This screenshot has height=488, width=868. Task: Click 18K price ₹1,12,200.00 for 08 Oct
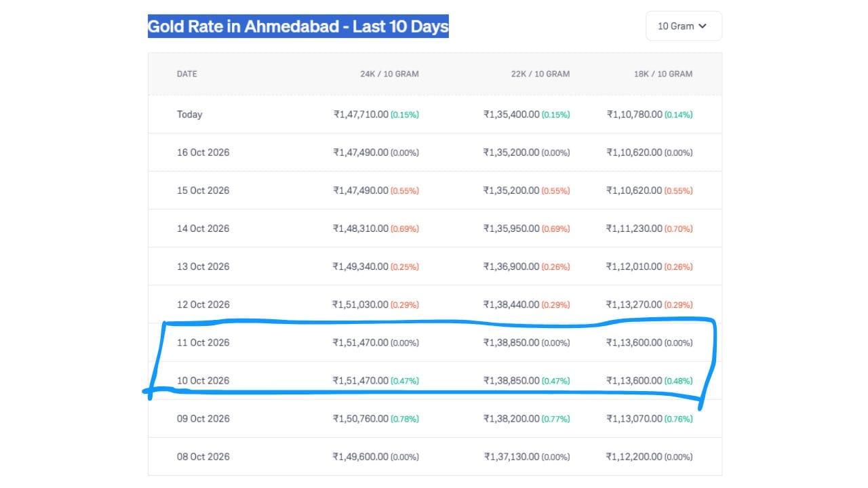(635, 456)
